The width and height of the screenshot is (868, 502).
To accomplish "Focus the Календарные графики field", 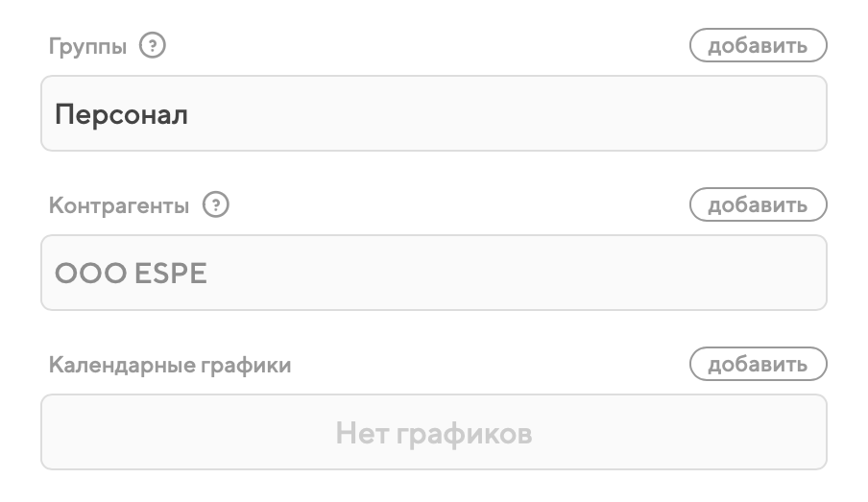I will click(x=433, y=432).
